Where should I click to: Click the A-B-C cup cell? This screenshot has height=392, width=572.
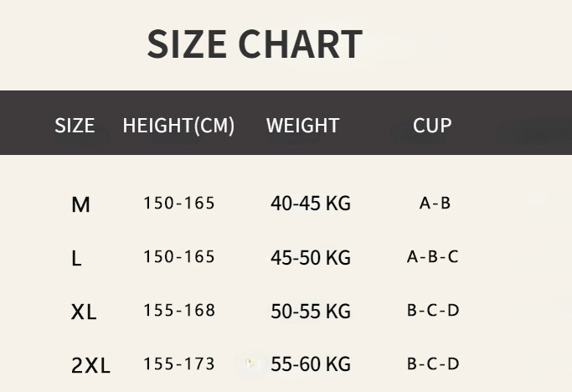click(x=432, y=256)
